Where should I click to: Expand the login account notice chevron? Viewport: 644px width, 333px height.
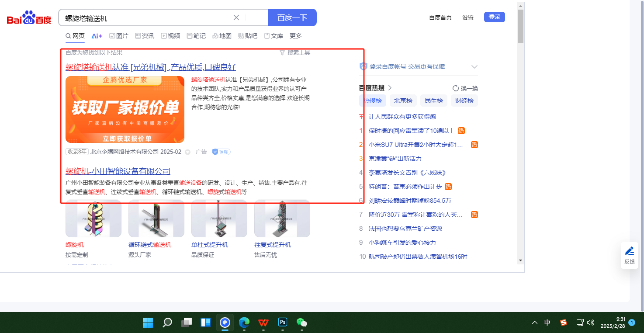tap(474, 67)
